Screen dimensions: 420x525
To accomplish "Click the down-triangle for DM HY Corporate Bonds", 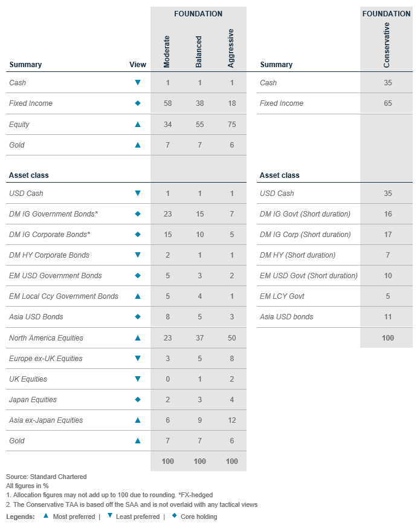I will click(x=138, y=255).
